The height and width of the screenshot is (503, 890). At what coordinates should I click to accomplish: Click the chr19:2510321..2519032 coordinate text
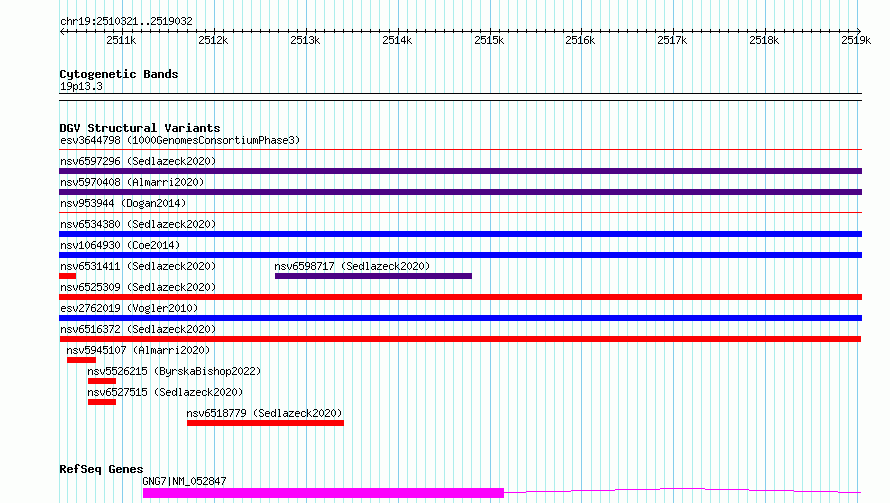point(127,22)
